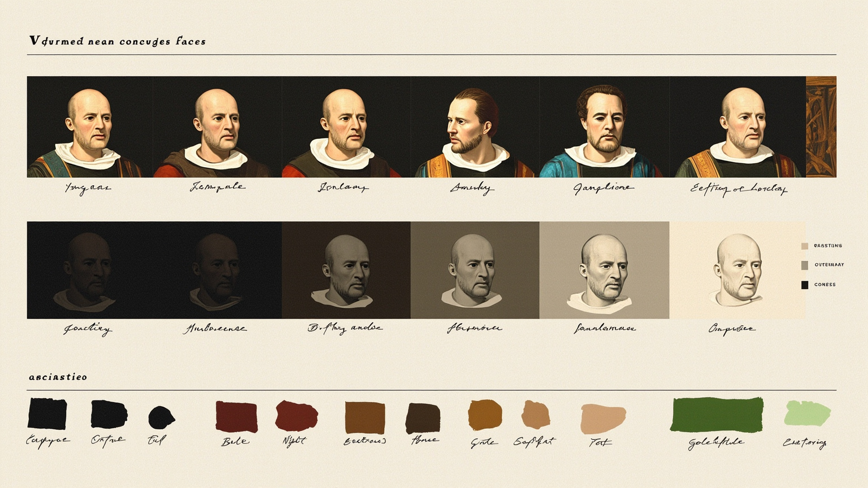868x488 pixels.
Task: Click the 'asciastieo' section heading
Action: pyautogui.click(x=58, y=377)
